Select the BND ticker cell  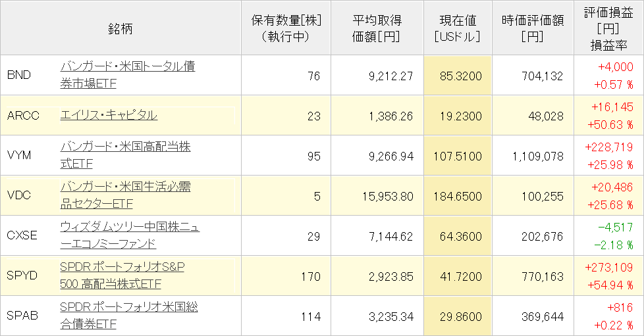click(18, 76)
